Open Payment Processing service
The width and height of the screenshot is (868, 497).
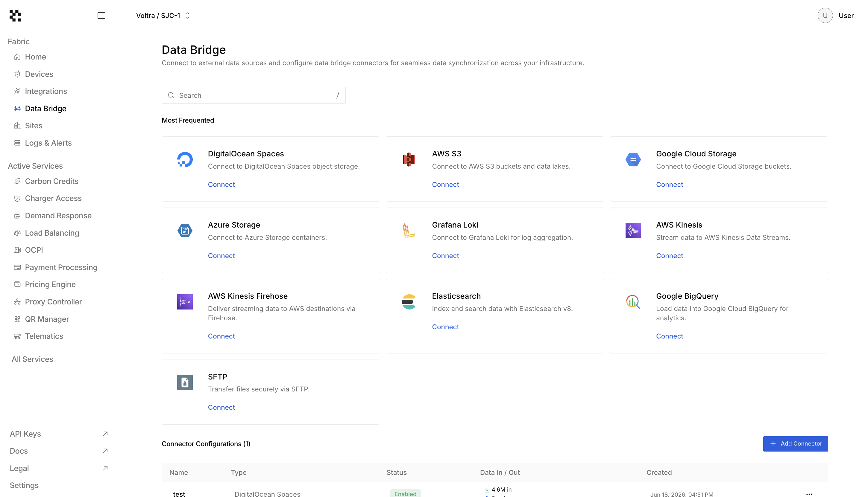(61, 267)
